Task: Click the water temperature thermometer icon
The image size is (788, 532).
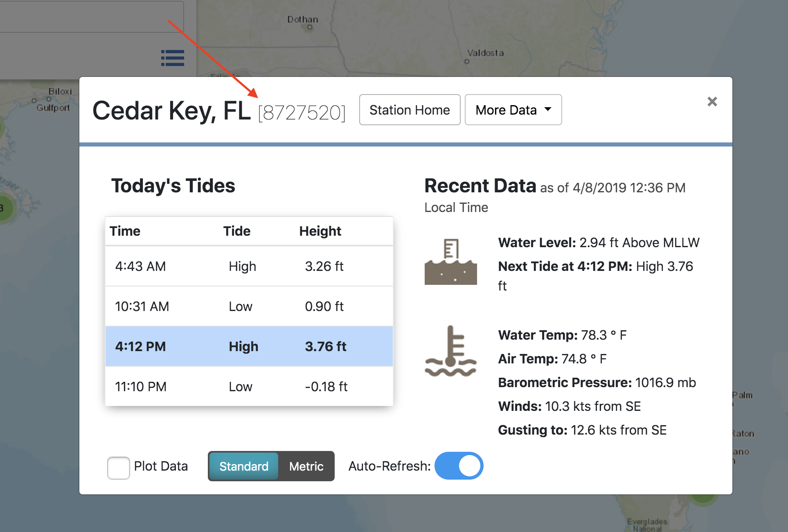Action: click(x=450, y=351)
